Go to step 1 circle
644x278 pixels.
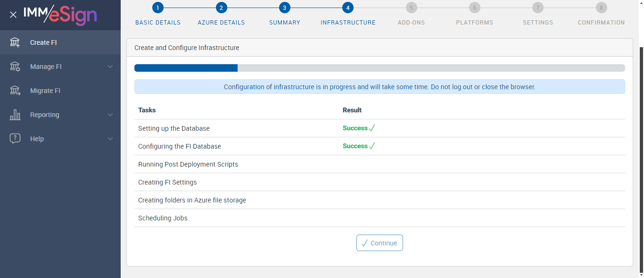click(158, 8)
